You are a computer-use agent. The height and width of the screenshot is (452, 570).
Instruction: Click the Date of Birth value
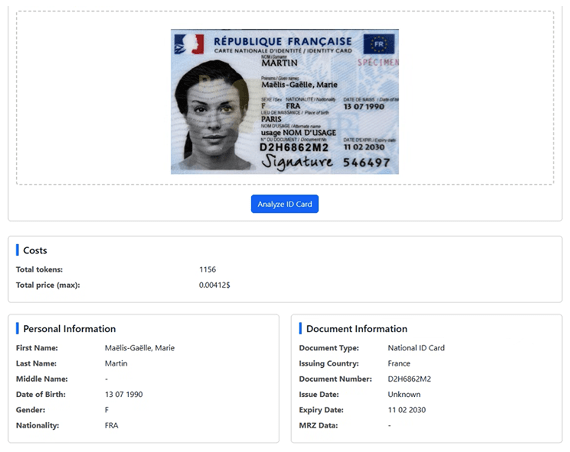(124, 394)
